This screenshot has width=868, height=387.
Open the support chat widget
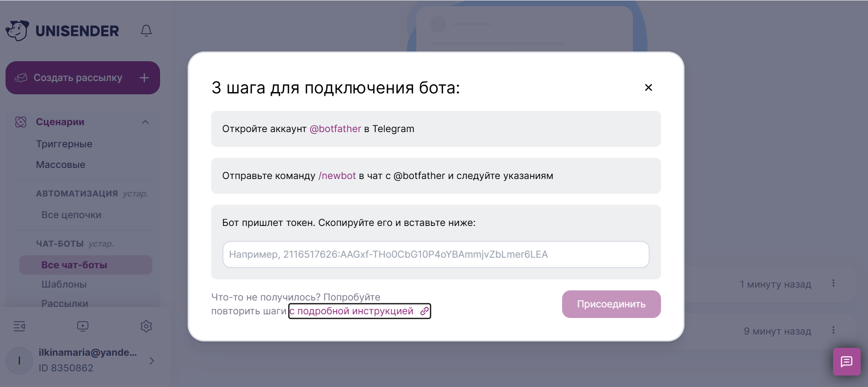(x=847, y=362)
